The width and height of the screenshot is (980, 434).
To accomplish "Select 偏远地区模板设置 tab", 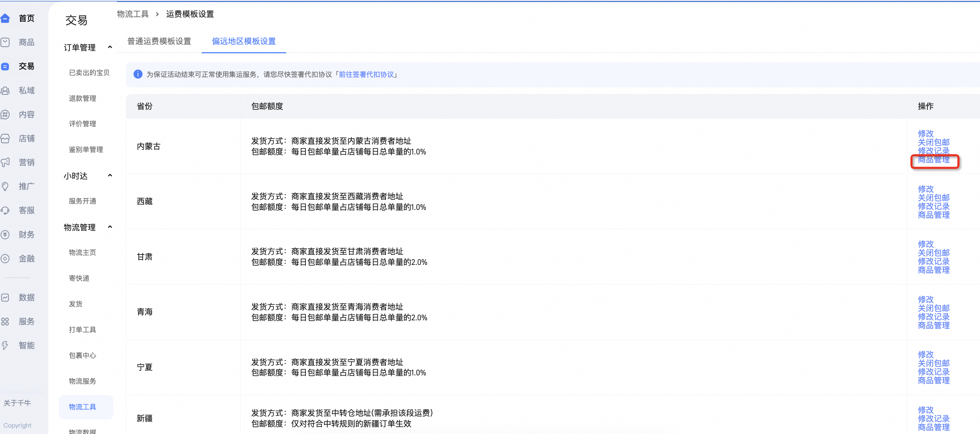I will (244, 41).
